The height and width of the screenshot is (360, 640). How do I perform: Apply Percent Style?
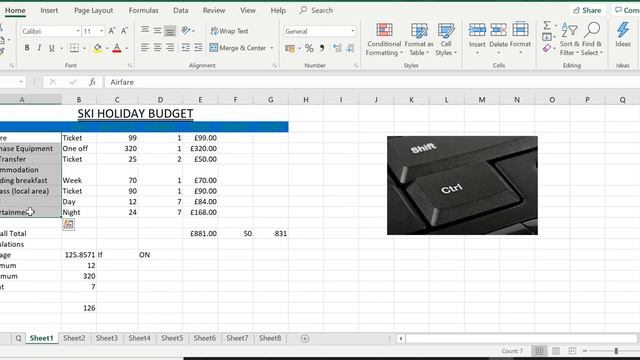309,49
